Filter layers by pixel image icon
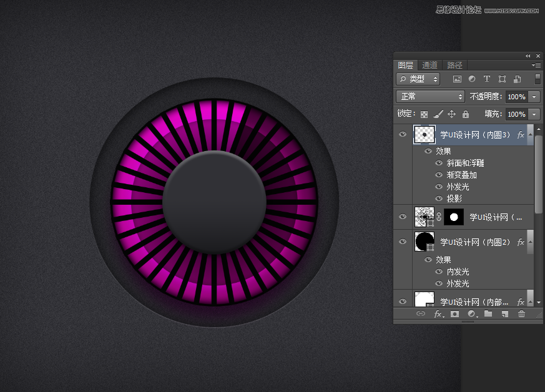This screenshot has width=545, height=392. (457, 79)
